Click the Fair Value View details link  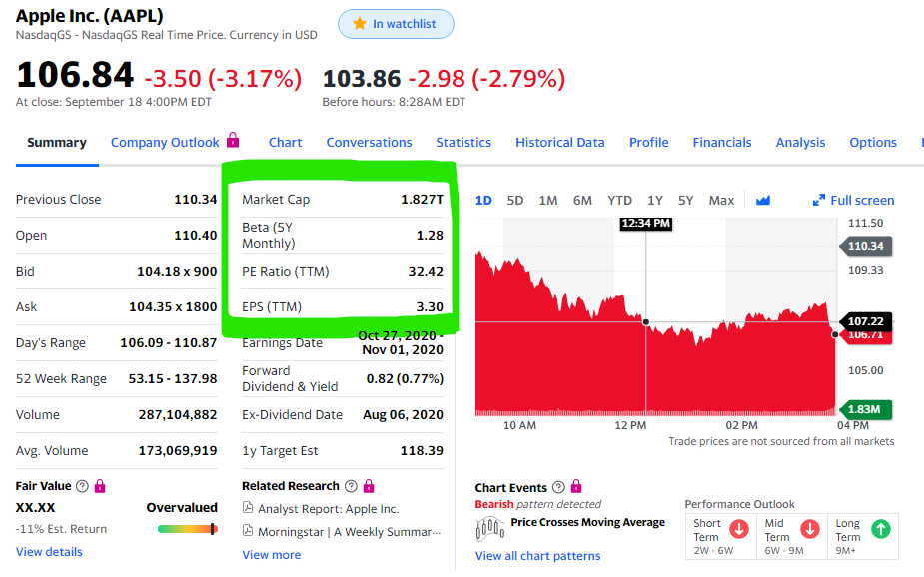tap(49, 552)
